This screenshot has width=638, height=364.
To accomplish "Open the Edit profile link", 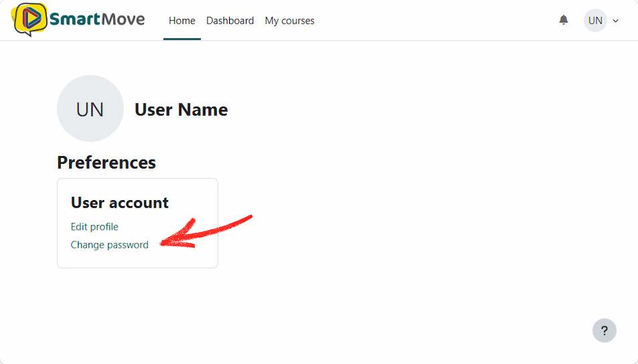I will click(x=95, y=226).
